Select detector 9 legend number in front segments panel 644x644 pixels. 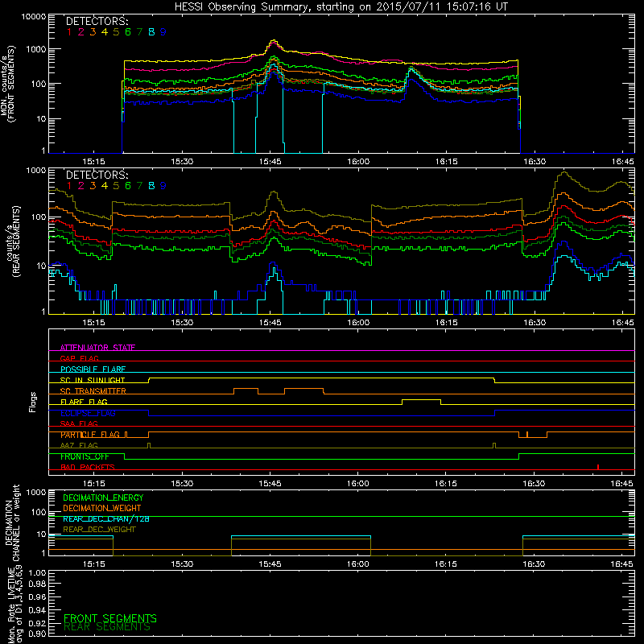pyautogui.click(x=163, y=31)
